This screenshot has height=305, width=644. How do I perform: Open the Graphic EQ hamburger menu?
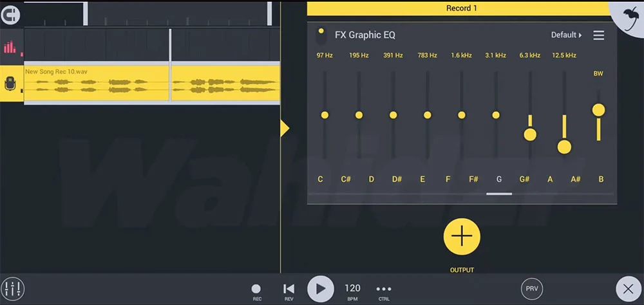point(599,35)
